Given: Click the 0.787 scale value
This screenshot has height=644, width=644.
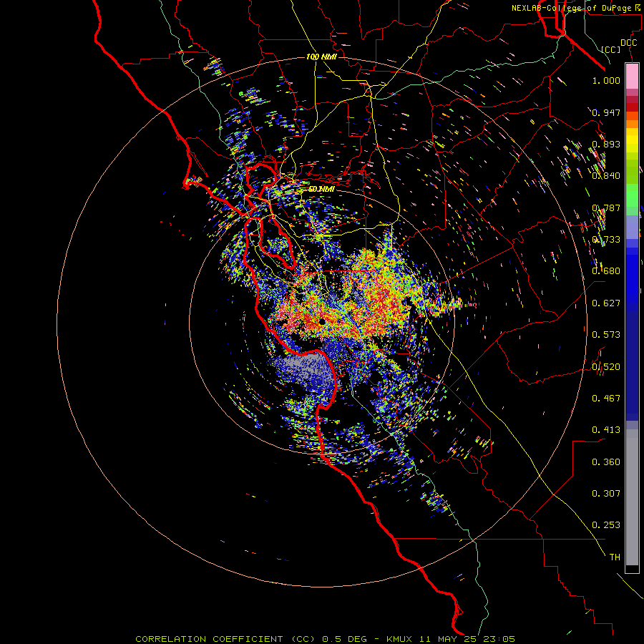Looking at the screenshot, I should 606,208.
